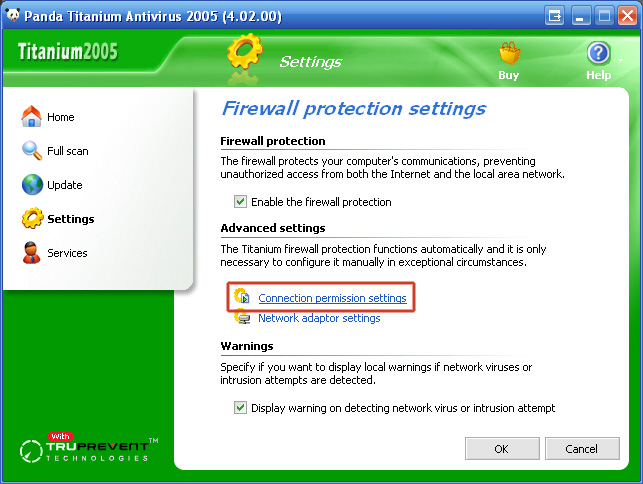Click the panda icon in title bar
This screenshot has height=484, width=643.
(x=13, y=15)
